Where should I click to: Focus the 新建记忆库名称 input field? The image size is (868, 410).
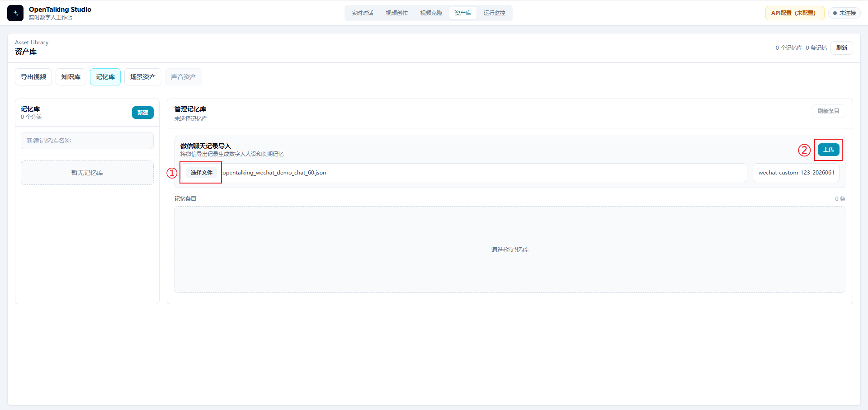pos(87,141)
